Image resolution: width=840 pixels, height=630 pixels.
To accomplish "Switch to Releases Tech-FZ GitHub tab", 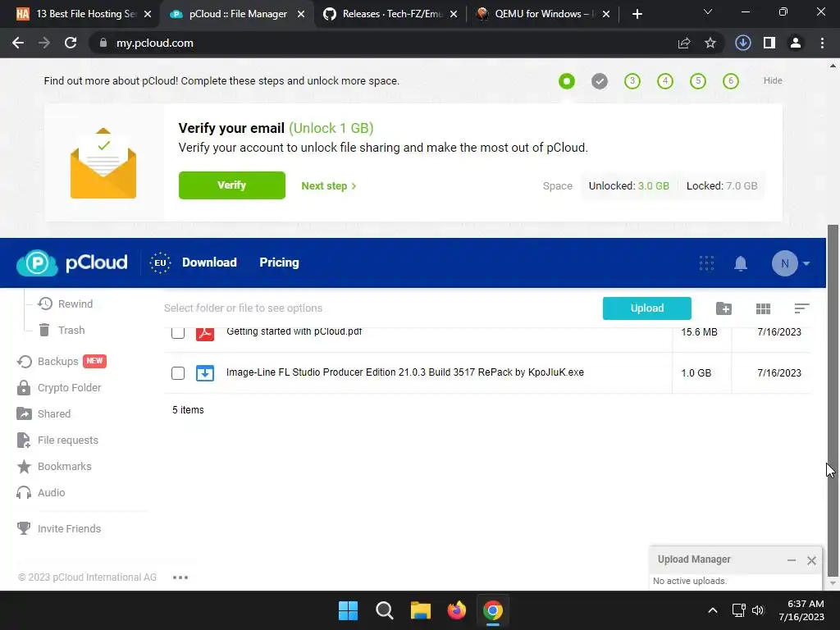I will click(x=392, y=14).
